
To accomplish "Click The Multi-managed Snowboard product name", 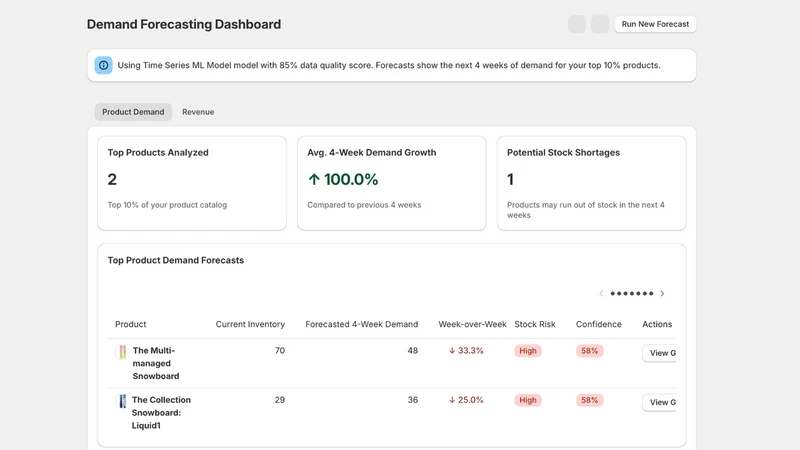I will 156,363.
